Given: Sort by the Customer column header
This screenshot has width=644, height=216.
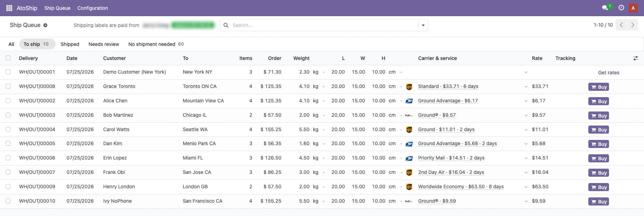Looking at the screenshot, I should pos(114,58).
